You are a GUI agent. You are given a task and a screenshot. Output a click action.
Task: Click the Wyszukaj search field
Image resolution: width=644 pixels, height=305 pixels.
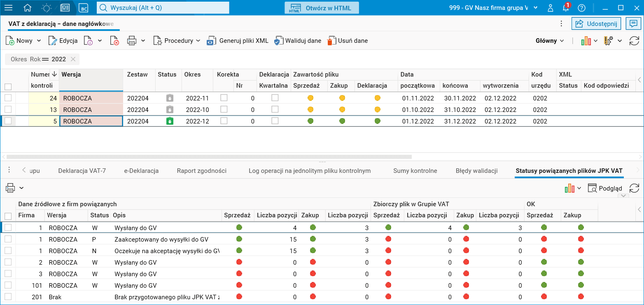(163, 8)
